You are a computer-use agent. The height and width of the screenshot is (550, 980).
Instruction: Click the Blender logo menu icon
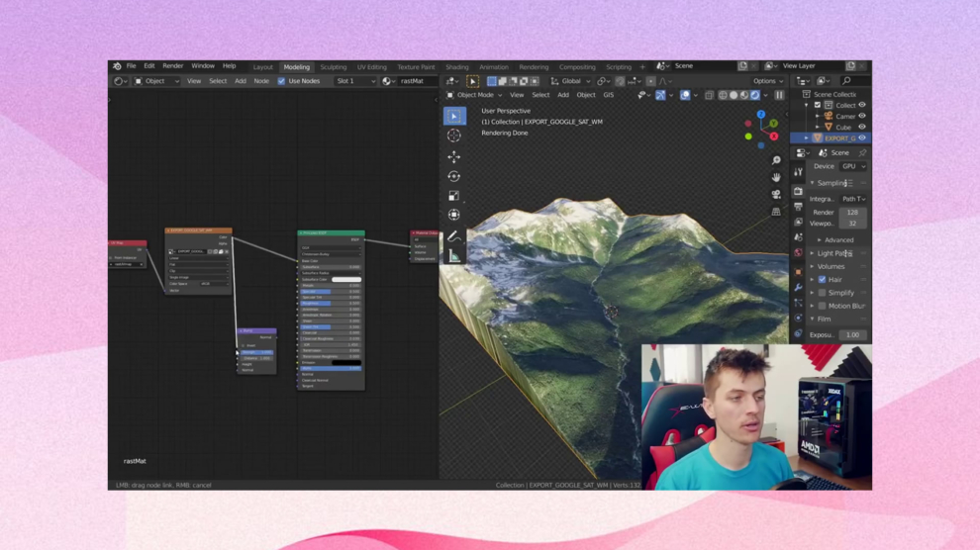coord(117,65)
